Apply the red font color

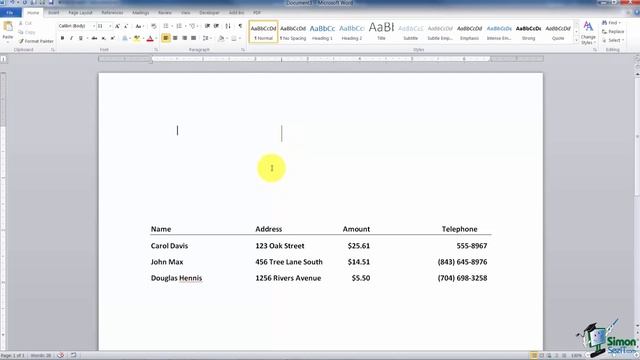(x=150, y=38)
